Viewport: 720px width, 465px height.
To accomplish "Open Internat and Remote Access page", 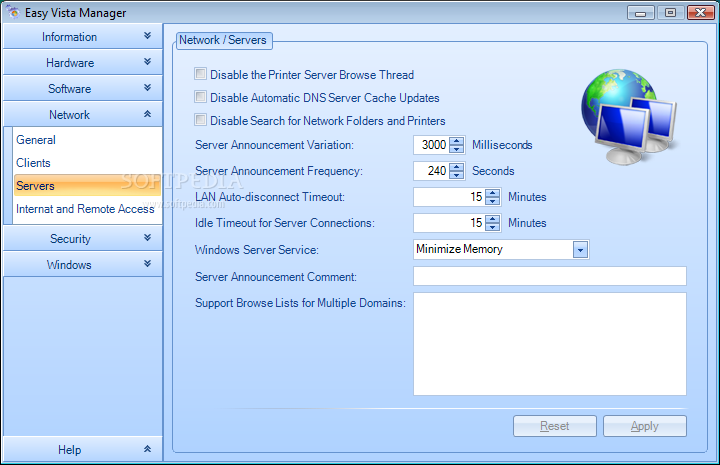I will click(85, 209).
